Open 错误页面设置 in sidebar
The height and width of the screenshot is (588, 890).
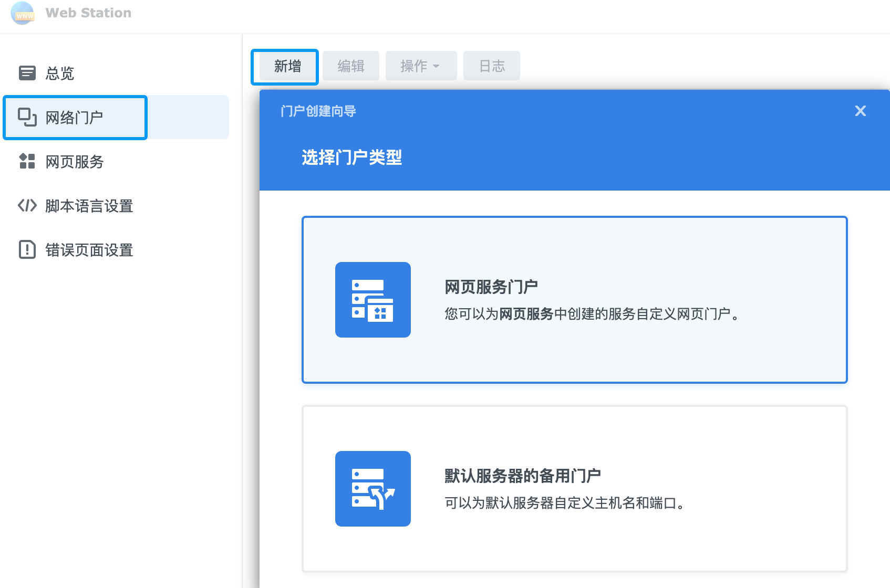point(89,250)
